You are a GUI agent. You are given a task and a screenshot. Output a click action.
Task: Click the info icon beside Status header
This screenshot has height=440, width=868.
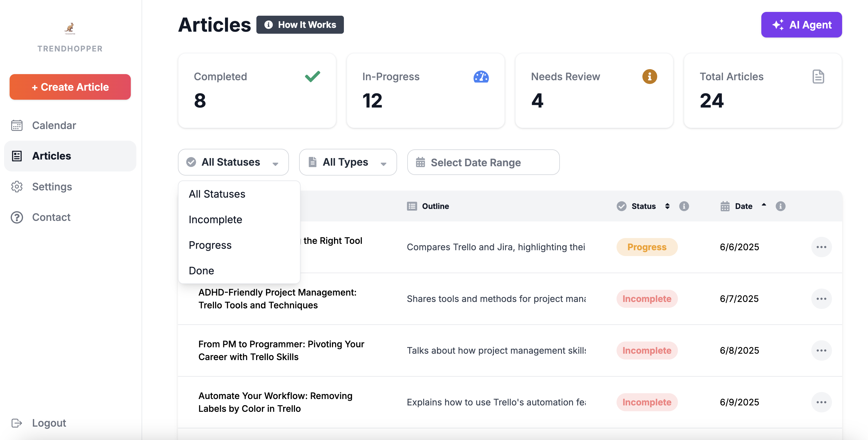pos(684,206)
